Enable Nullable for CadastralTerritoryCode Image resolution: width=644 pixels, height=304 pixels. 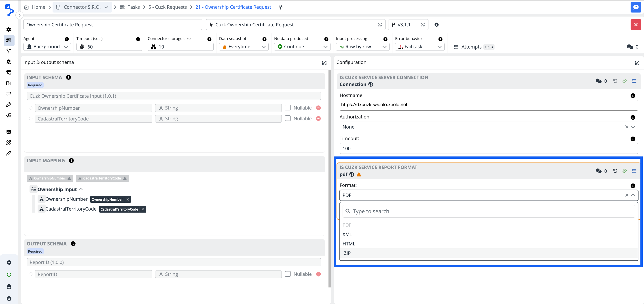tap(288, 118)
